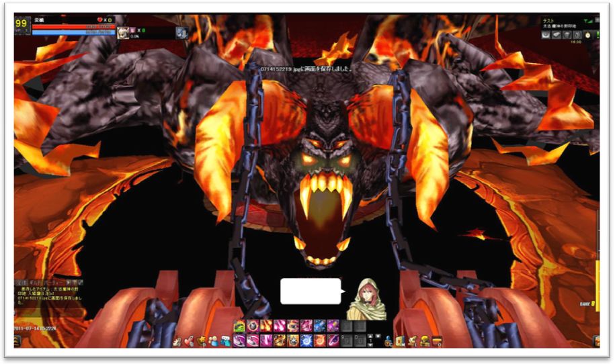Open the striped menu icon at bottom right
The height and width of the screenshot is (364, 615).
click(x=436, y=341)
